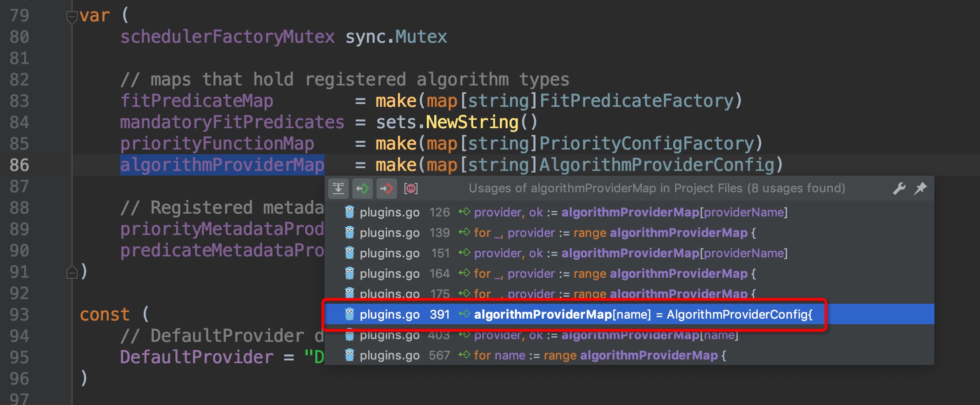
Task: Click the fold end marker at line 91
Action: [72, 272]
